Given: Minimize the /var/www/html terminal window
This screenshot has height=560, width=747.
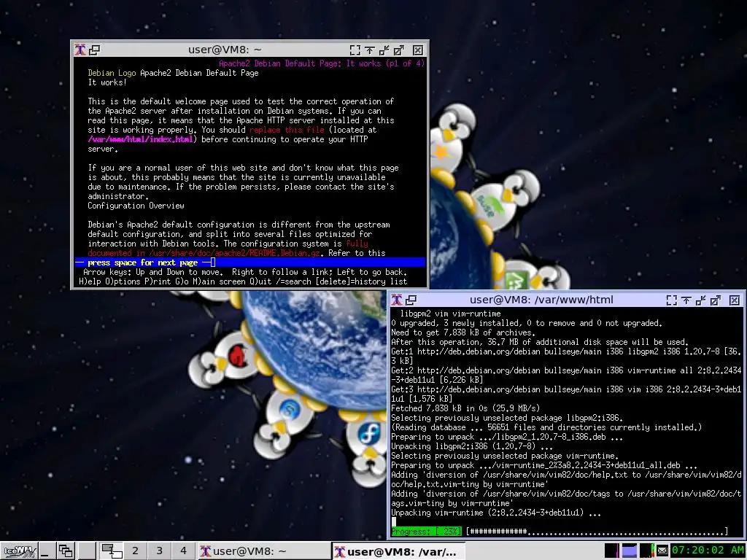Looking at the screenshot, I should [701, 300].
